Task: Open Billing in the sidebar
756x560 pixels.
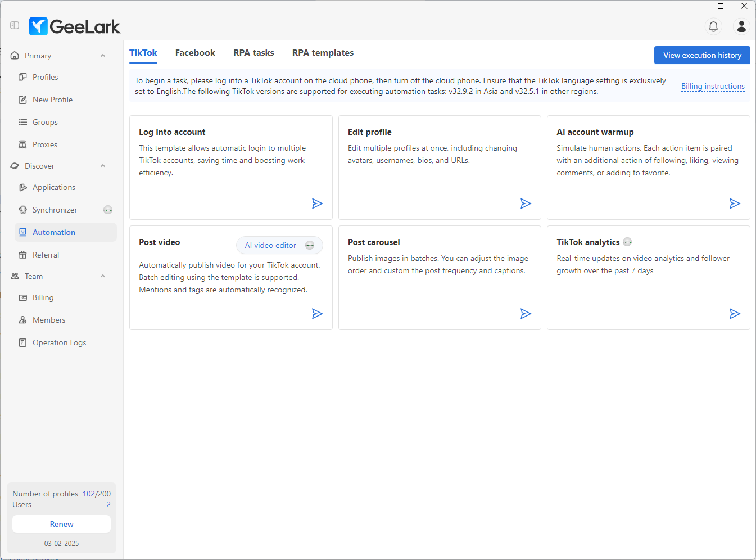Action: pyautogui.click(x=43, y=297)
